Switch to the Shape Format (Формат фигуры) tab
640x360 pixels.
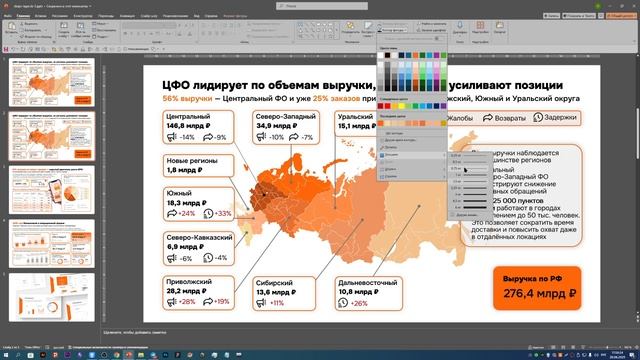pos(235,16)
